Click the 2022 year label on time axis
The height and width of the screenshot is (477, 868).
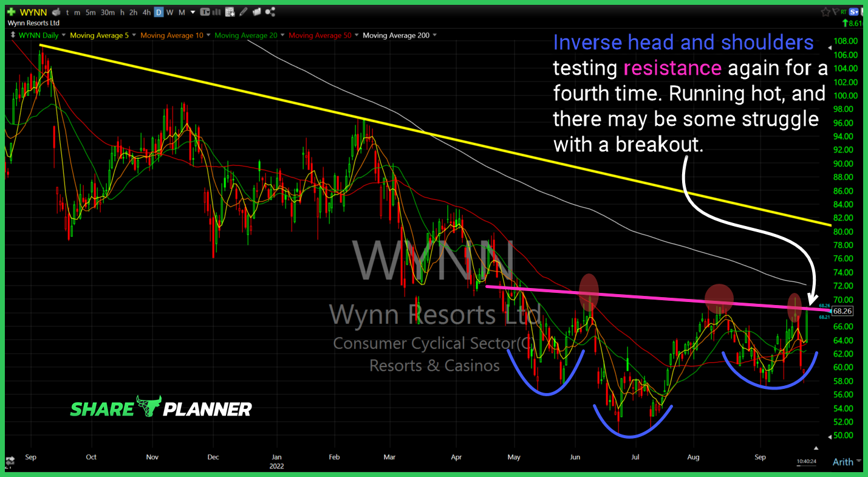pyautogui.click(x=275, y=466)
